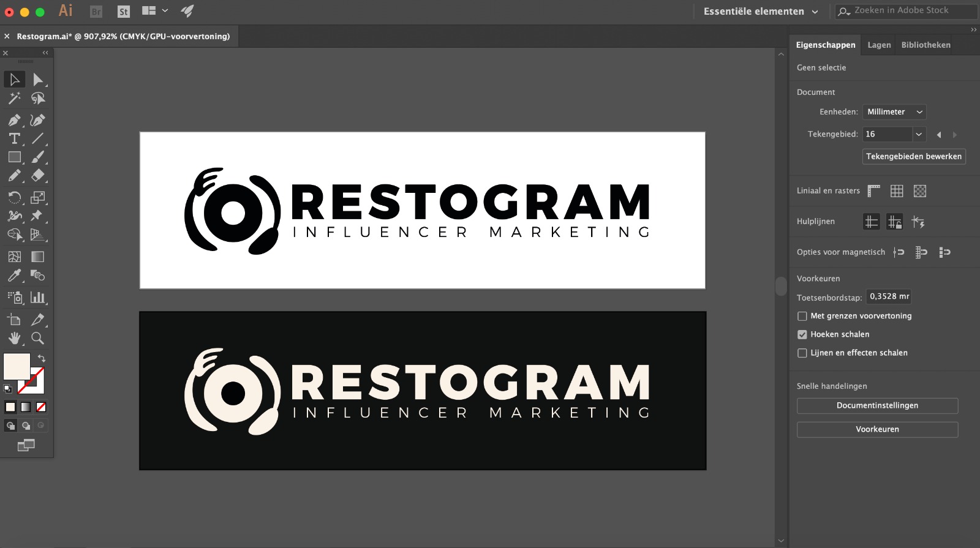Enable Lijnen en effecten schalen checkbox
Screen dimensions: 980x548
[802, 353]
